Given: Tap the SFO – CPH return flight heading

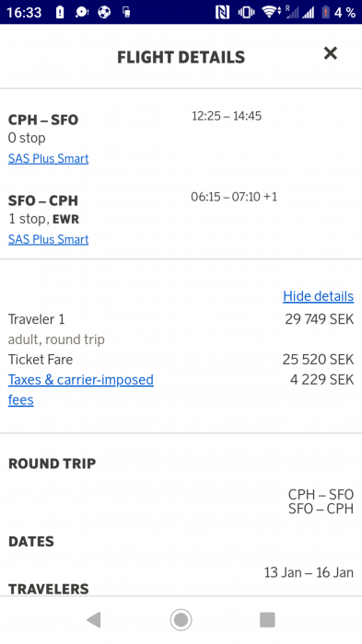Looking at the screenshot, I should [43, 201].
